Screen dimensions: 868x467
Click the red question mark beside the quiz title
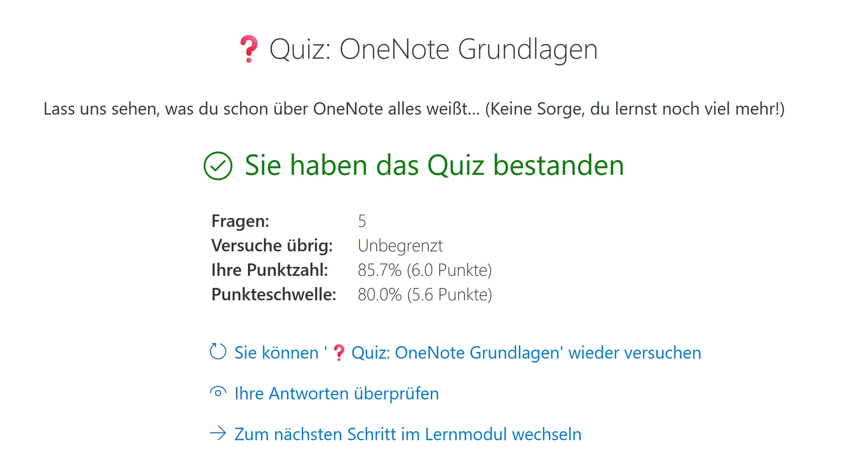pos(249,49)
